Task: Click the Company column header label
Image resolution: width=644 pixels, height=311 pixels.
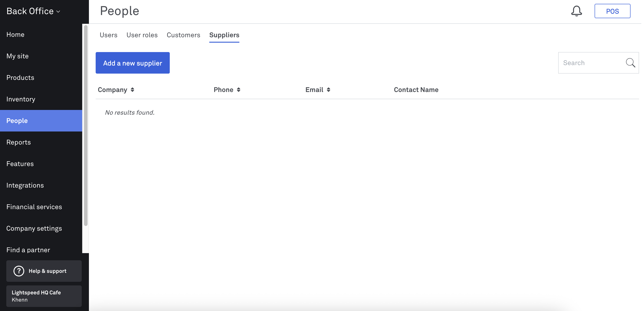Action: [112, 90]
